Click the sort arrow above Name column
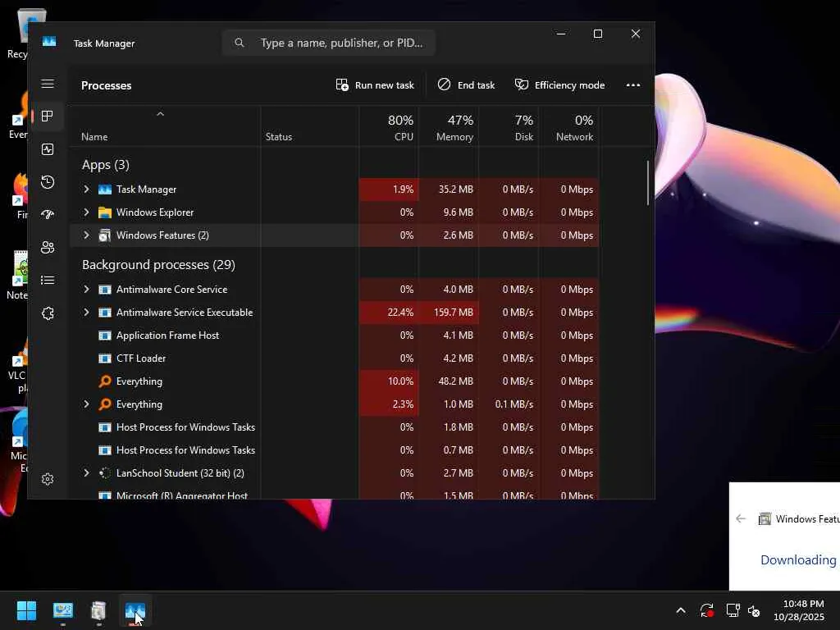Screen dimensions: 840x630 tap(160, 114)
